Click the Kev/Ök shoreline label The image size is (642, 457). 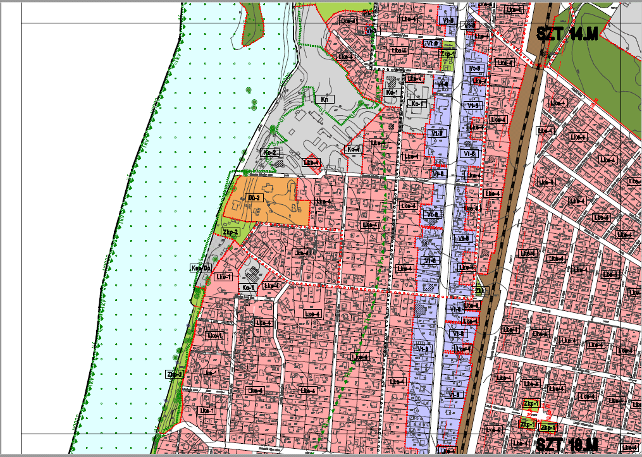click(x=199, y=267)
